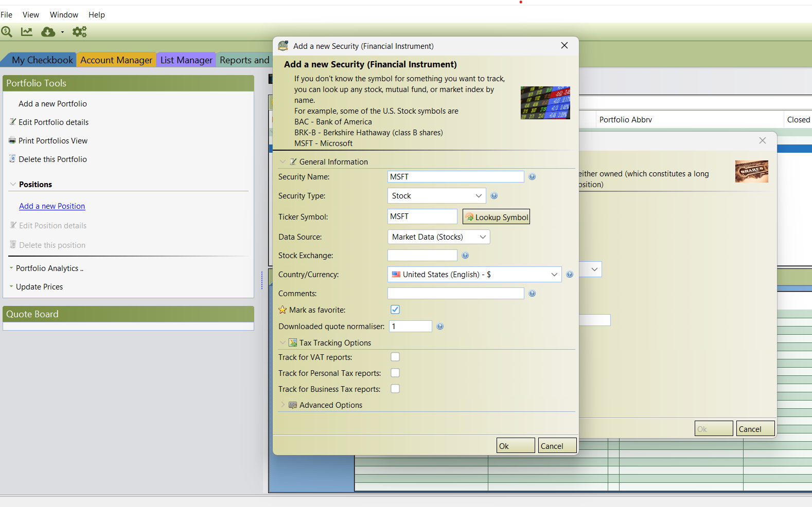This screenshot has width=812, height=507.
Task: Open the dropdown arrow next to cloud download icon
Action: point(62,32)
